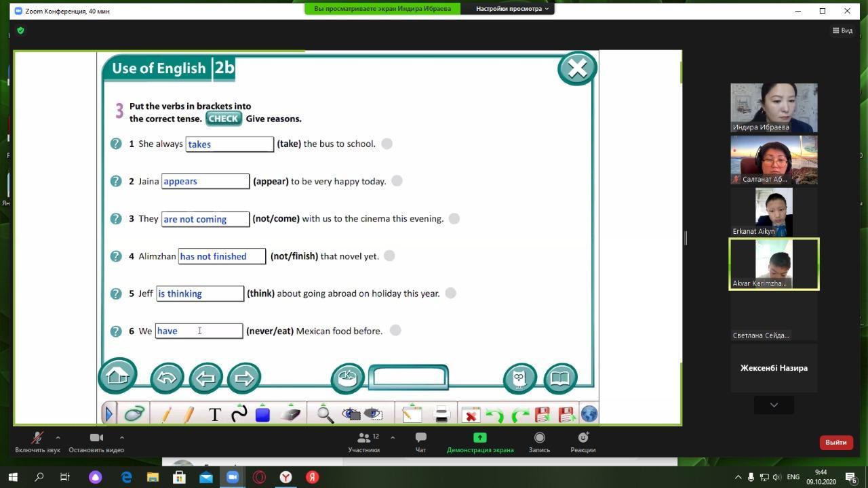Image resolution: width=868 pixels, height=488 pixels.
Task: Expand audio options arrow next to microphone
Action: [x=58, y=437]
